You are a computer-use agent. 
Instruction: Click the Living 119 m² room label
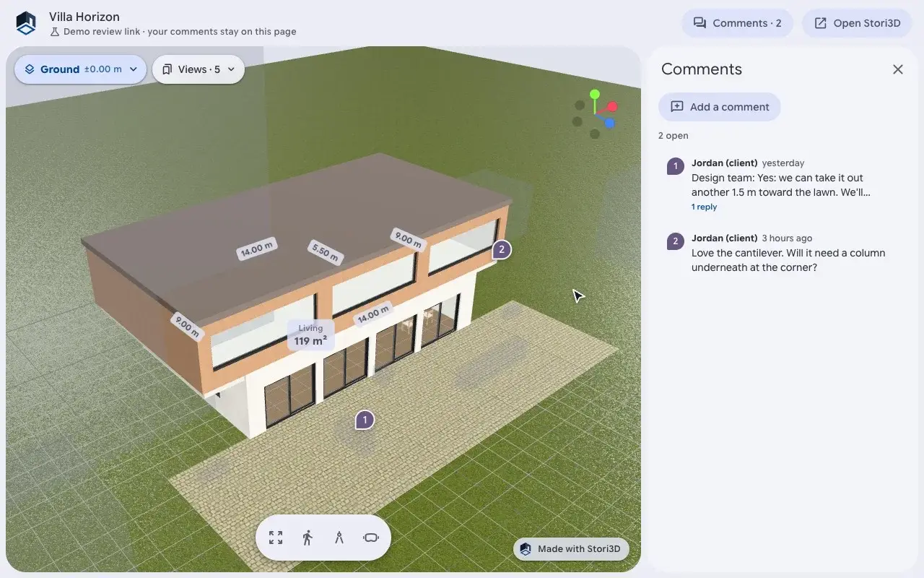[310, 335]
